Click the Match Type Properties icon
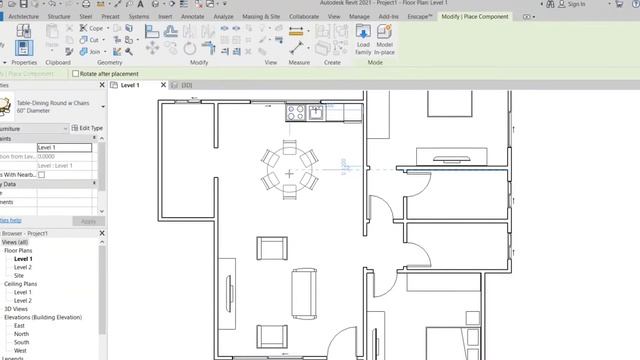 pos(69,51)
